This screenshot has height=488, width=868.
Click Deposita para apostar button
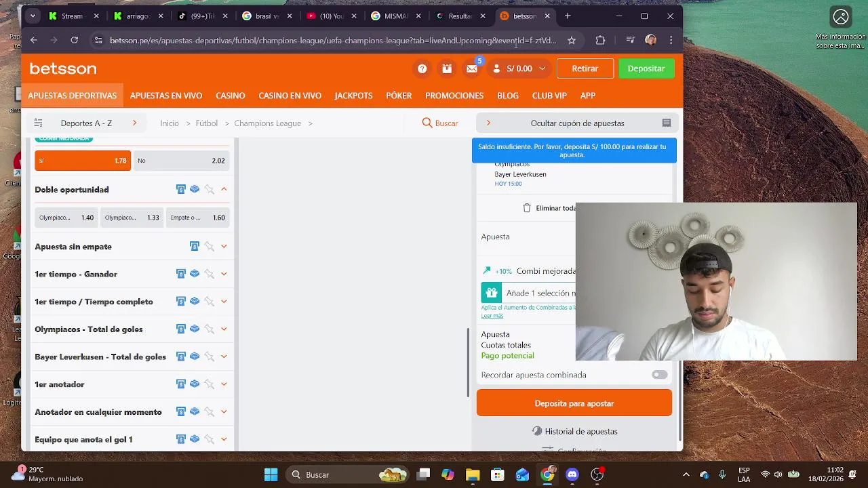(574, 403)
